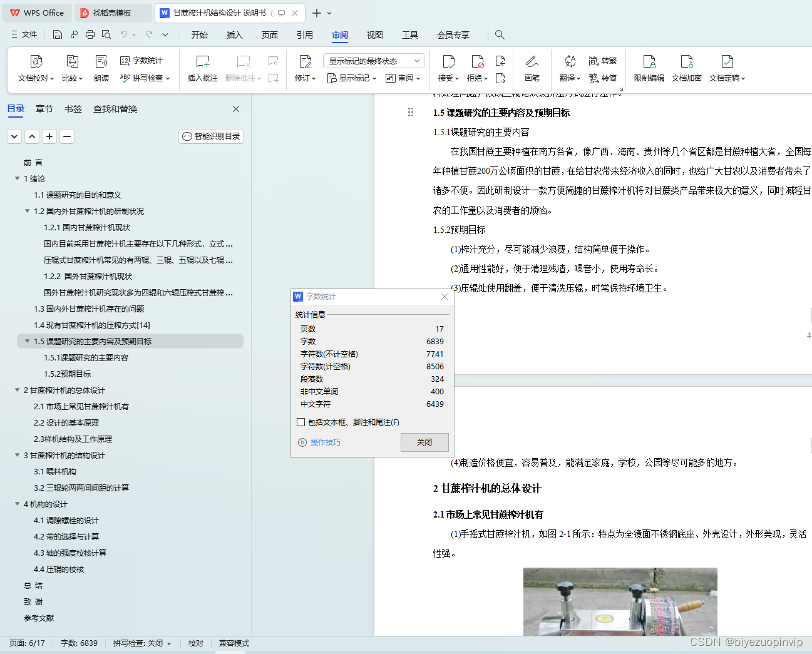Add a new document tab with plus
The width and height of the screenshot is (812, 654).
317,13
